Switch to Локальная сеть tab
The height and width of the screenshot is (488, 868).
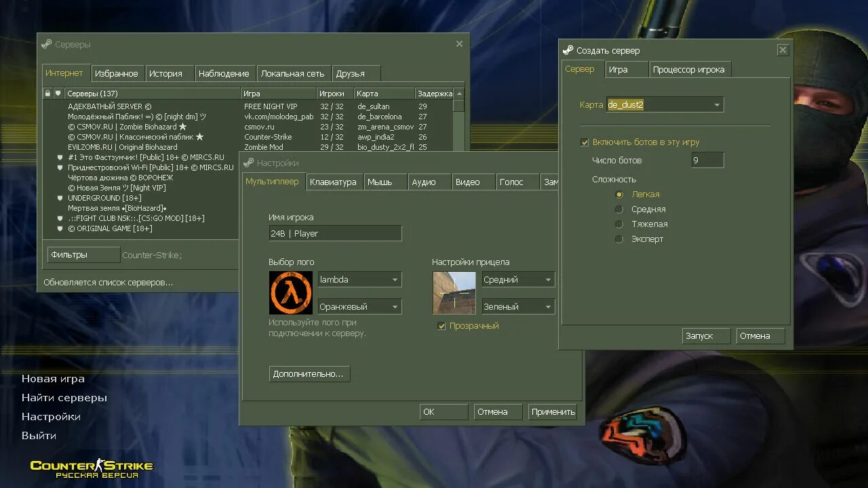coord(294,73)
